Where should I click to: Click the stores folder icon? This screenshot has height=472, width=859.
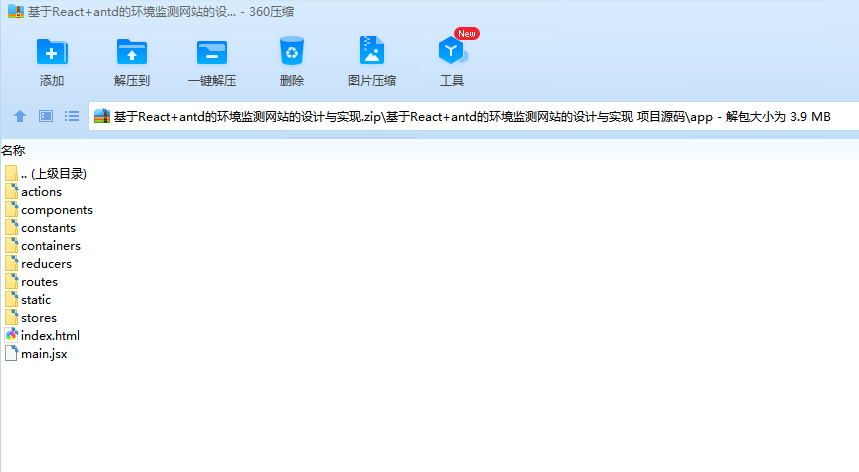pos(12,317)
